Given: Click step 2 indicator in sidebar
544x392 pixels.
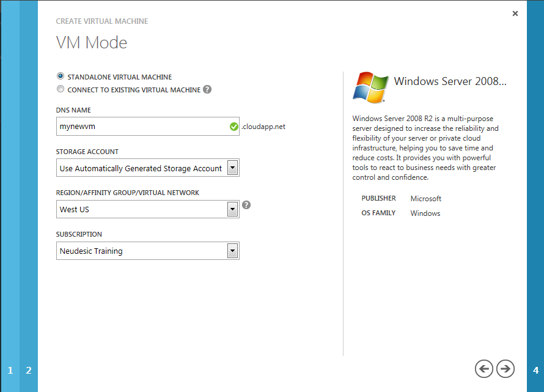Looking at the screenshot, I should [x=28, y=370].
